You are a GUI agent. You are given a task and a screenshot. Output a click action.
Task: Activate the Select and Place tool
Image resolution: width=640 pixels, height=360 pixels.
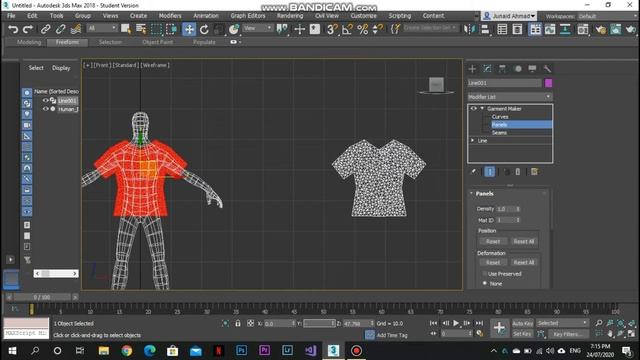pyautogui.click(x=233, y=29)
